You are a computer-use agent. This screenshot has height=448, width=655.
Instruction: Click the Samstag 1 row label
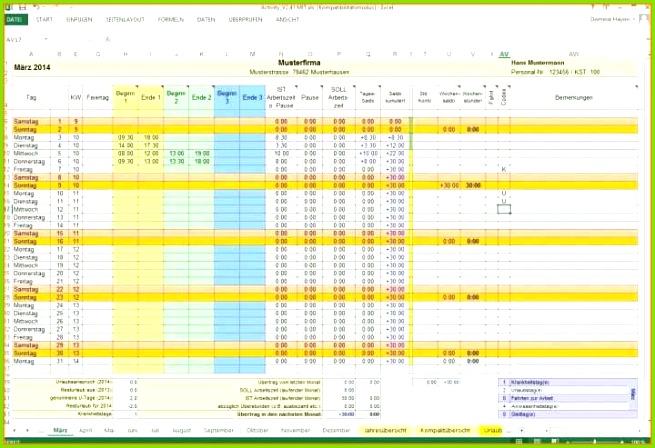(26, 122)
